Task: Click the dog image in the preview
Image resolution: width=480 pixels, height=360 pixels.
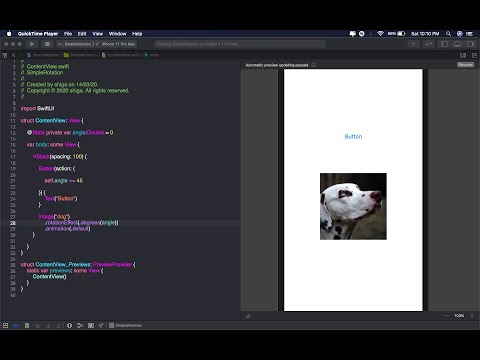Action: click(353, 206)
